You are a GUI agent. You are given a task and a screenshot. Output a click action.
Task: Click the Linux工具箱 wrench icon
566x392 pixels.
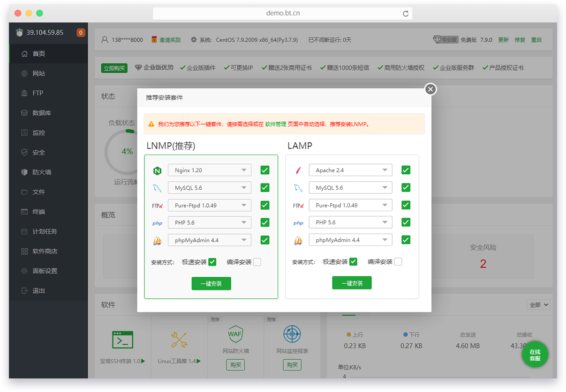pyautogui.click(x=179, y=340)
